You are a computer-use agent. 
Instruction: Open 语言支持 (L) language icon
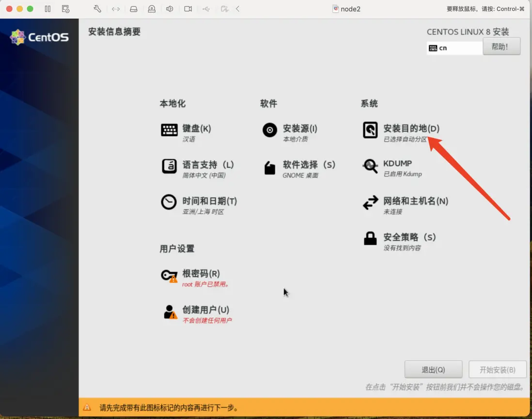click(x=169, y=166)
